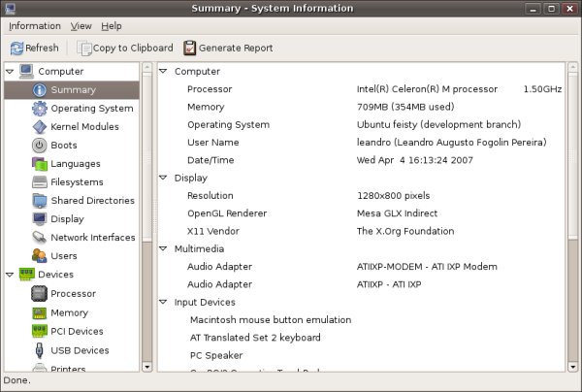Viewport: 582px width, 392px height.
Task: Open USB Devices in the sidebar
Action: tap(80, 350)
